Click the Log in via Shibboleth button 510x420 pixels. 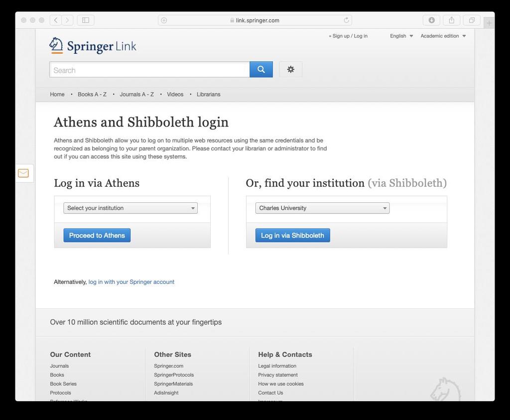pos(293,235)
